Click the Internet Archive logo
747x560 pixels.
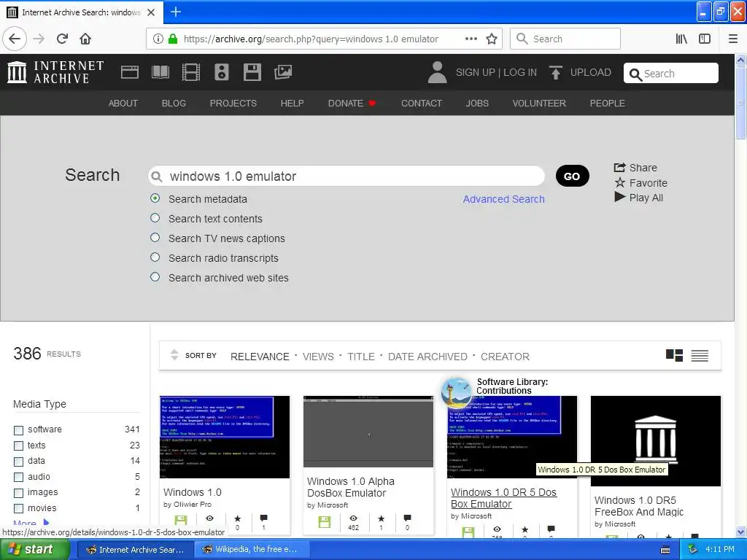pos(55,72)
